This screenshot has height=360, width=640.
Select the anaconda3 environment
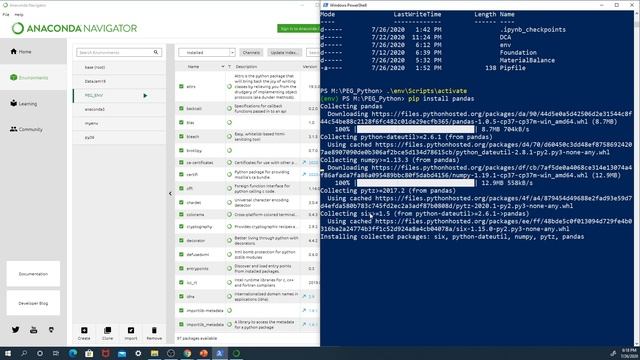pyautogui.click(x=119, y=109)
